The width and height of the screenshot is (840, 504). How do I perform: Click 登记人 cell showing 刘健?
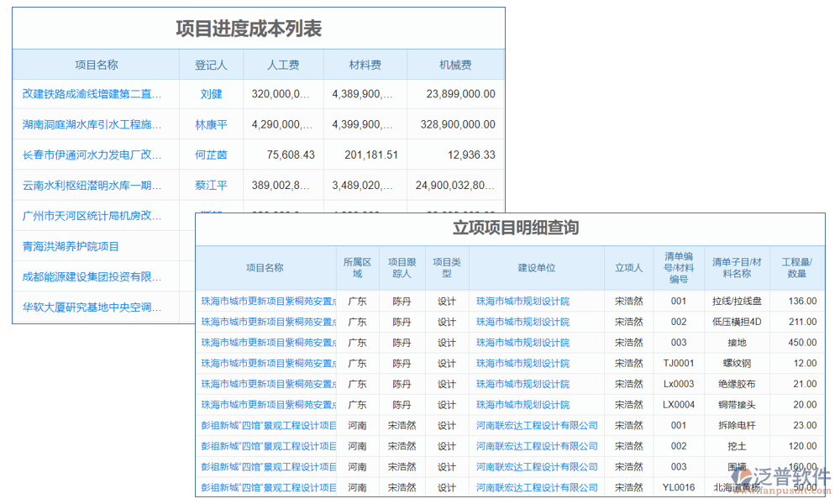(211, 94)
